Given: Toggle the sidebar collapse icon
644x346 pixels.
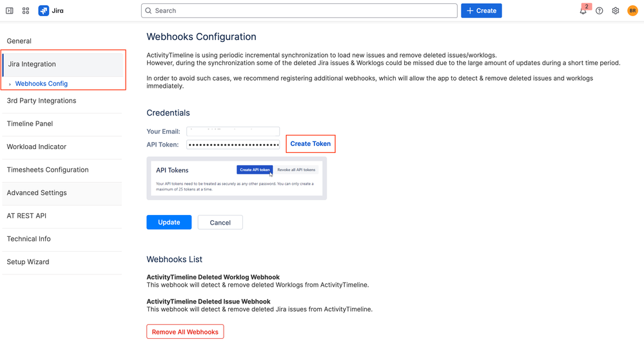Looking at the screenshot, I should (10, 11).
